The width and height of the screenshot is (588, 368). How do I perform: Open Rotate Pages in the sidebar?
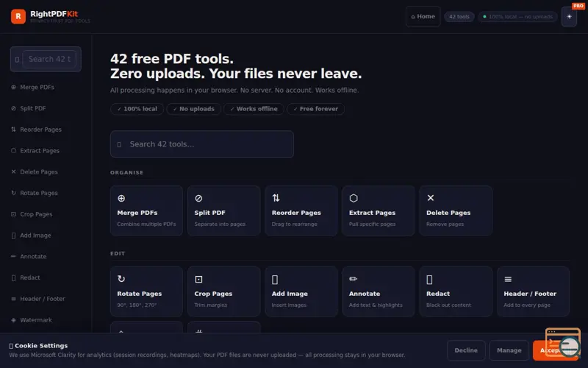coord(39,193)
